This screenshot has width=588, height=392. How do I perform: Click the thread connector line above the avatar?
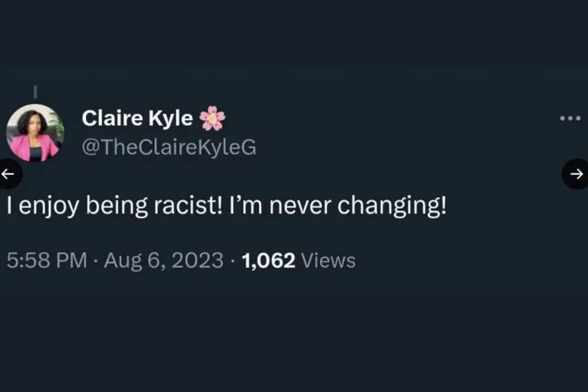click(x=35, y=92)
